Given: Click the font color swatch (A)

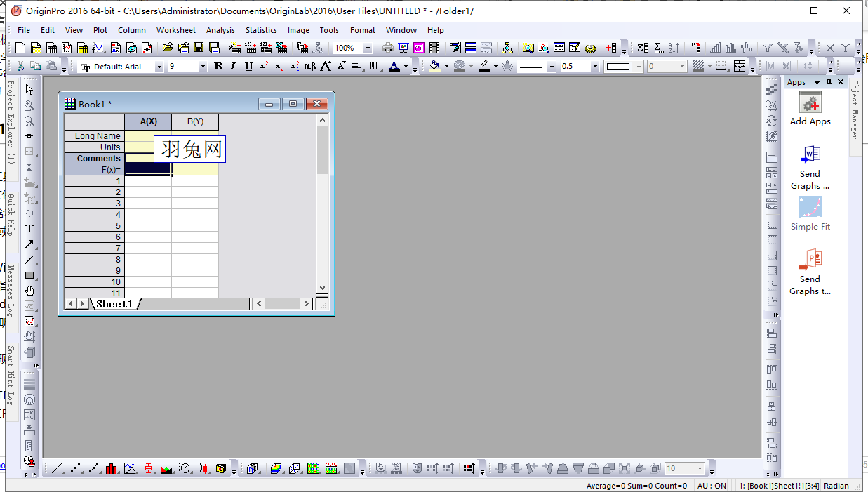Looking at the screenshot, I should [394, 66].
